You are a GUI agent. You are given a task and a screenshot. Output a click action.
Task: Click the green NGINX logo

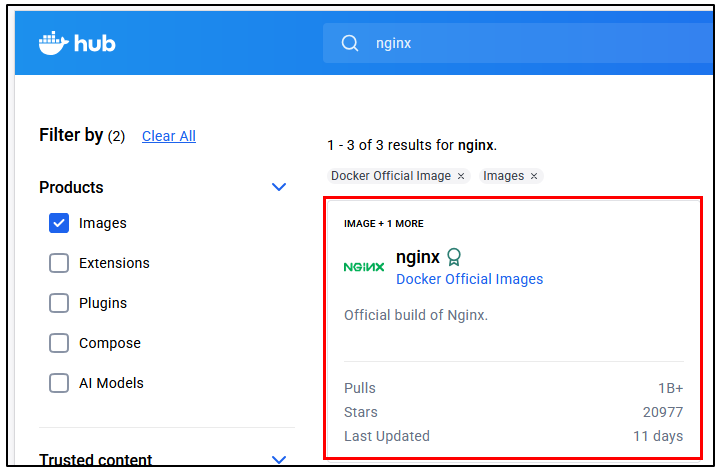[x=364, y=267]
